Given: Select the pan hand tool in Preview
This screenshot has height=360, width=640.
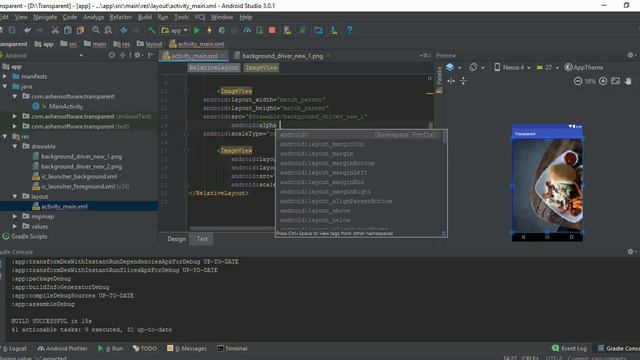Looking at the screenshot, I should [x=628, y=81].
